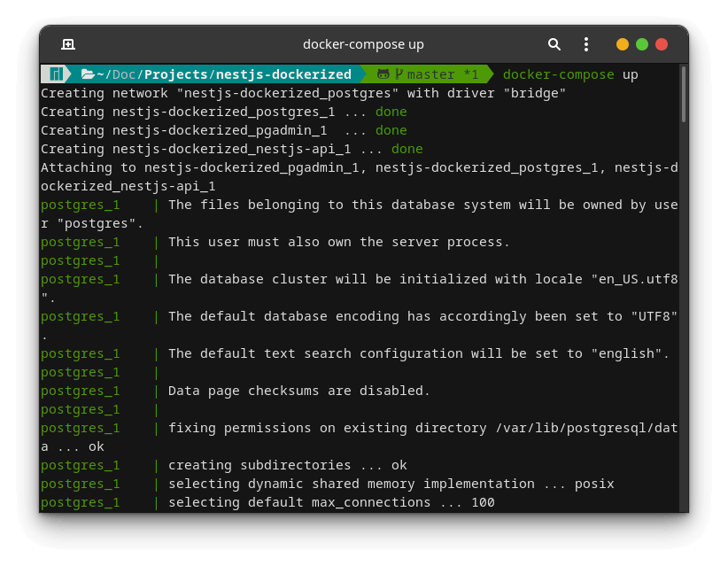The image size is (728, 566).
Task: Close the terminal with red button
Action: (x=662, y=44)
